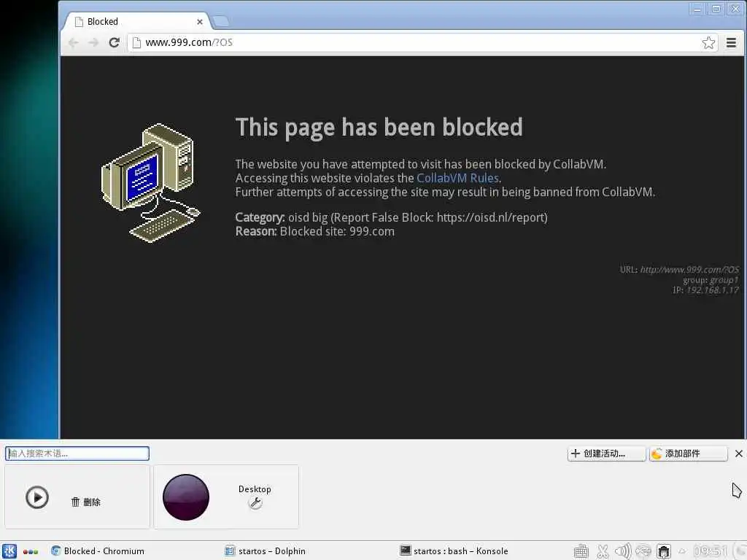Switch to startos : bash – Konsole window
The image size is (747, 560).
454,551
